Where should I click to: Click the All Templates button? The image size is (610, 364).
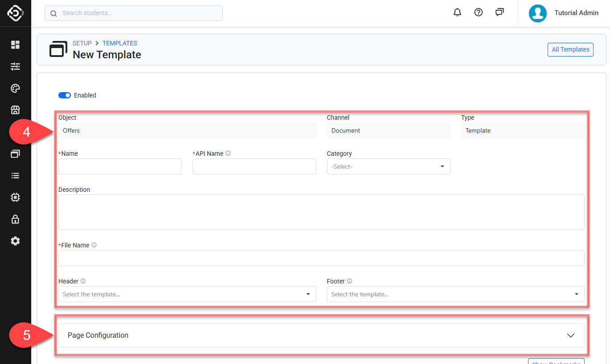570,49
